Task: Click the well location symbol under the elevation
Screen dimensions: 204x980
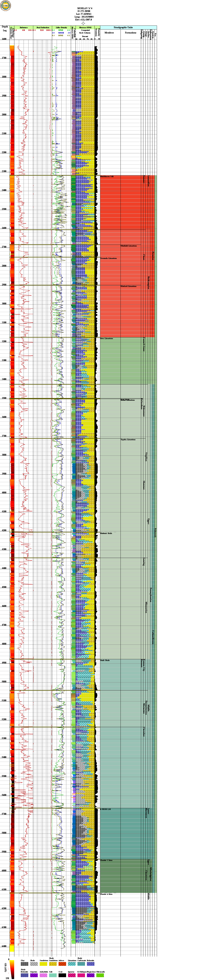Action: [83, 24]
